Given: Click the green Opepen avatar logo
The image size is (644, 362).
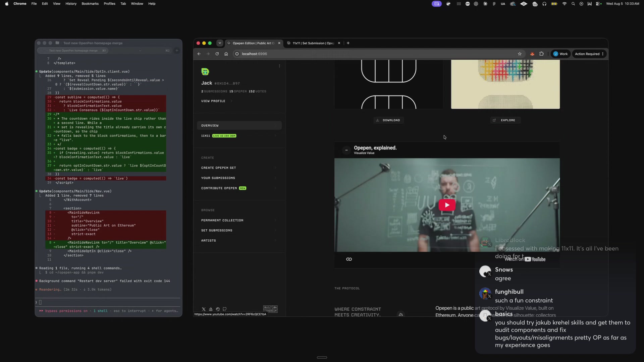Looking at the screenshot, I should click(205, 71).
